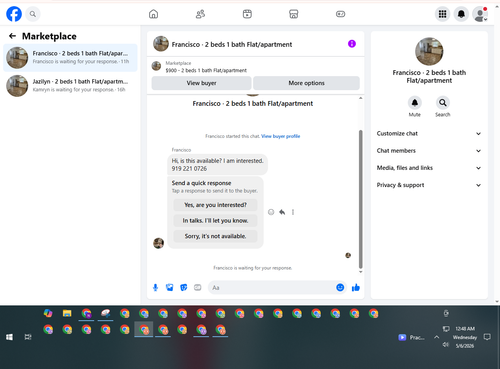Expand Media, files and links section
500x369 pixels.
(429, 168)
